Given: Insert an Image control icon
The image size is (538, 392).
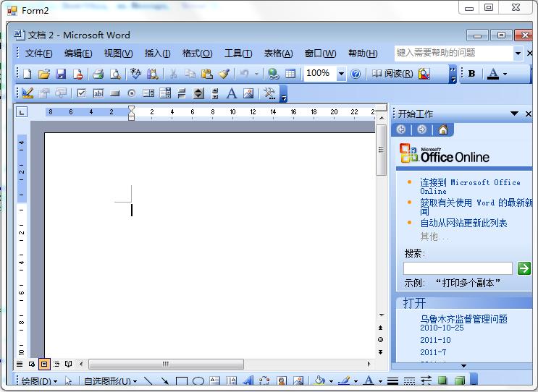Looking at the screenshot, I should coord(248,93).
